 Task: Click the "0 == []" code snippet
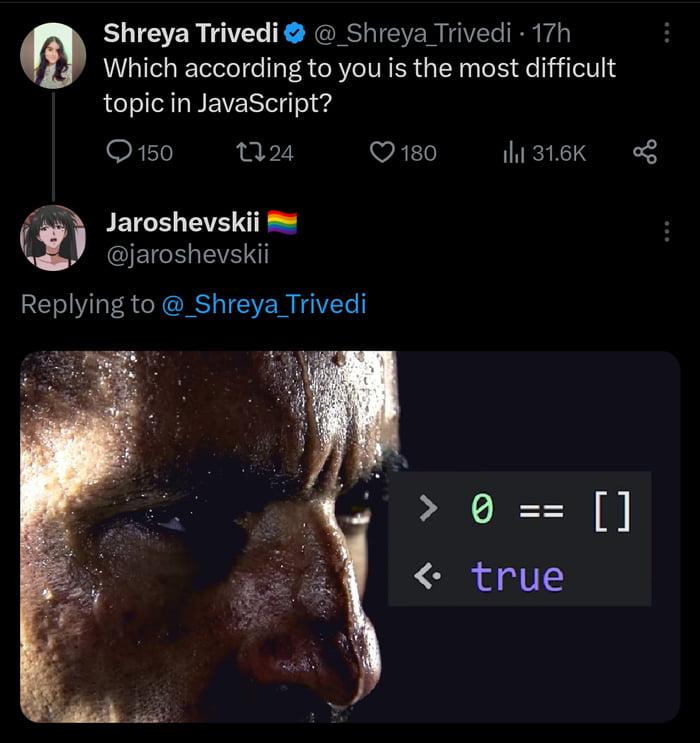[x=520, y=510]
